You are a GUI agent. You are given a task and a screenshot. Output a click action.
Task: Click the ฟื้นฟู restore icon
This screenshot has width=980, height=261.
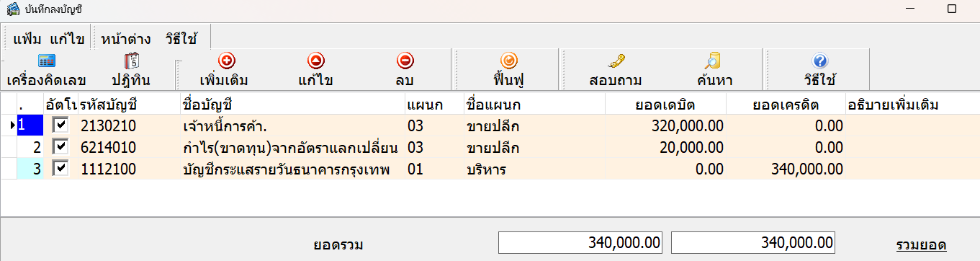508,62
